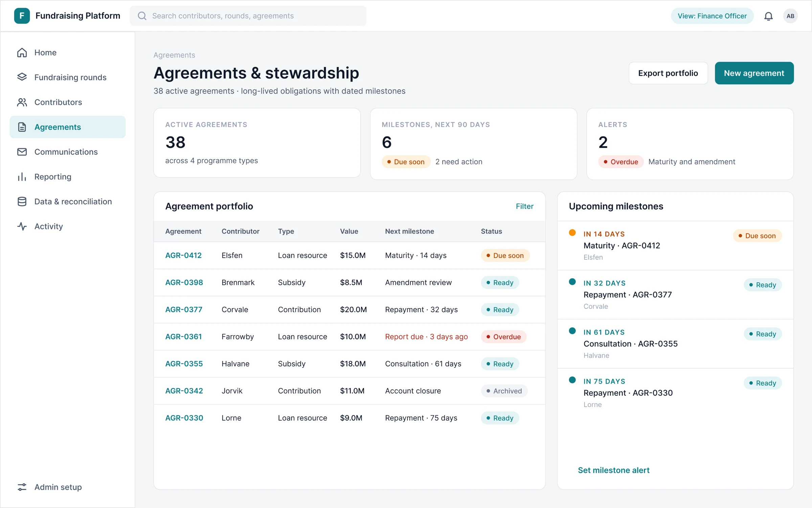
Task: Click the Reporting bar chart icon
Action: (22, 177)
